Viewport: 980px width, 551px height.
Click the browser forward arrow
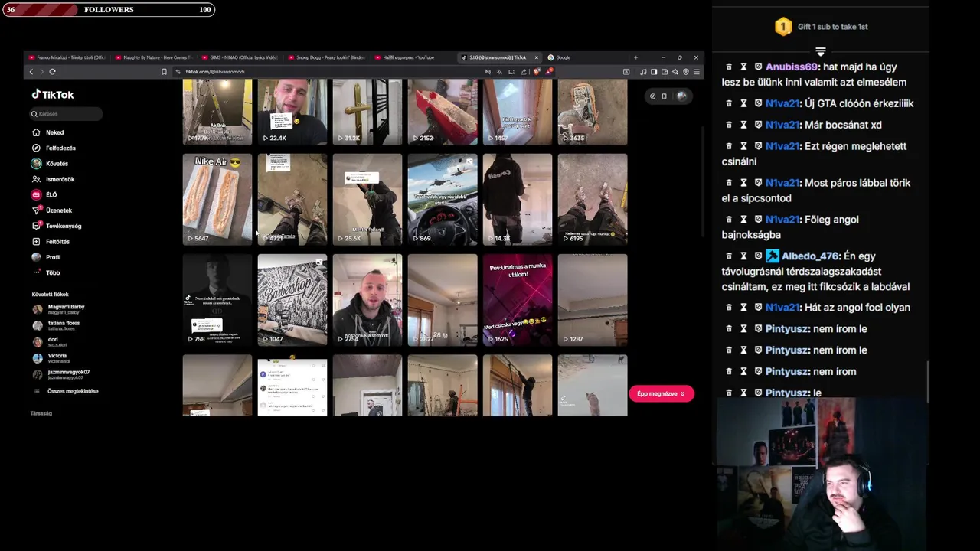coord(41,72)
